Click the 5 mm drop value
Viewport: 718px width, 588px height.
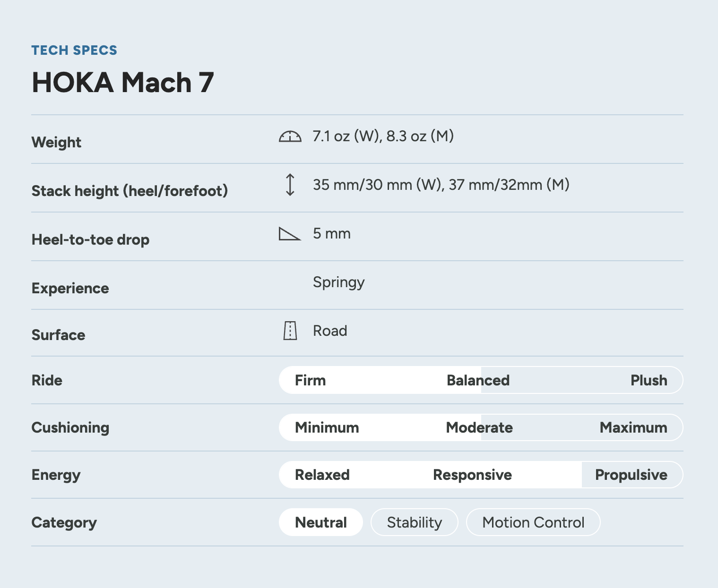click(x=332, y=233)
